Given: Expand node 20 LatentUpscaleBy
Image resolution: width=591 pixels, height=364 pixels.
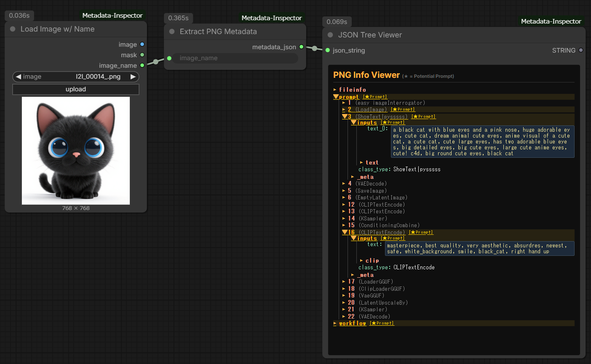Looking at the screenshot, I should click(x=344, y=303).
